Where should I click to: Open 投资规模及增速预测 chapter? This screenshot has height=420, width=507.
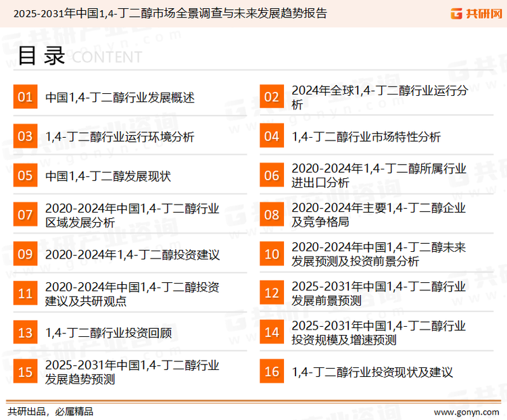click(379, 333)
